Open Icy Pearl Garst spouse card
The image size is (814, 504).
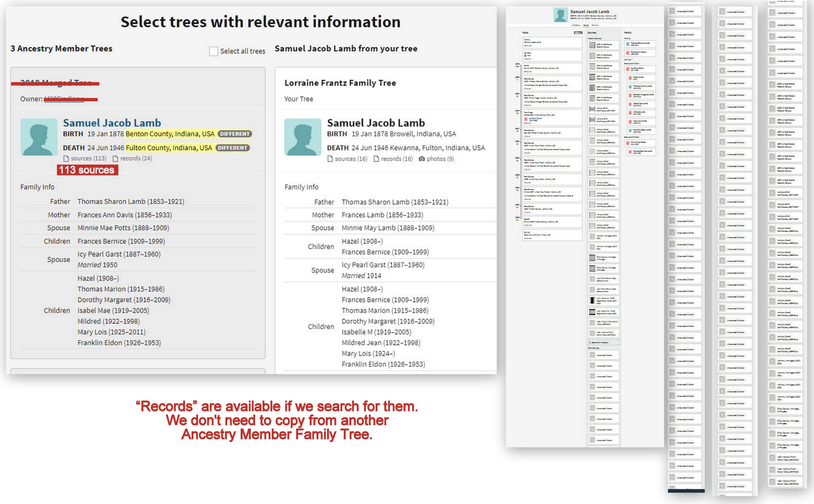click(x=640, y=69)
